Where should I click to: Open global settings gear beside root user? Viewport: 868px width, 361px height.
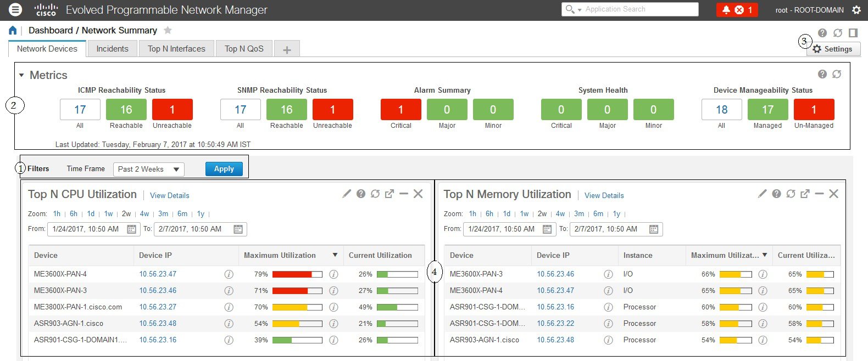(x=856, y=10)
